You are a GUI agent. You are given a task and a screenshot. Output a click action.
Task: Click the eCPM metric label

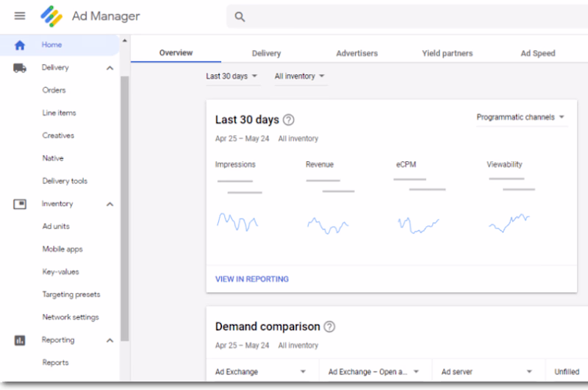[x=406, y=164]
